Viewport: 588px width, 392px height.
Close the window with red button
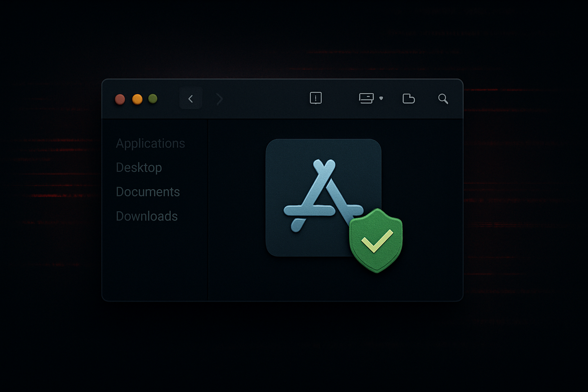pyautogui.click(x=120, y=100)
